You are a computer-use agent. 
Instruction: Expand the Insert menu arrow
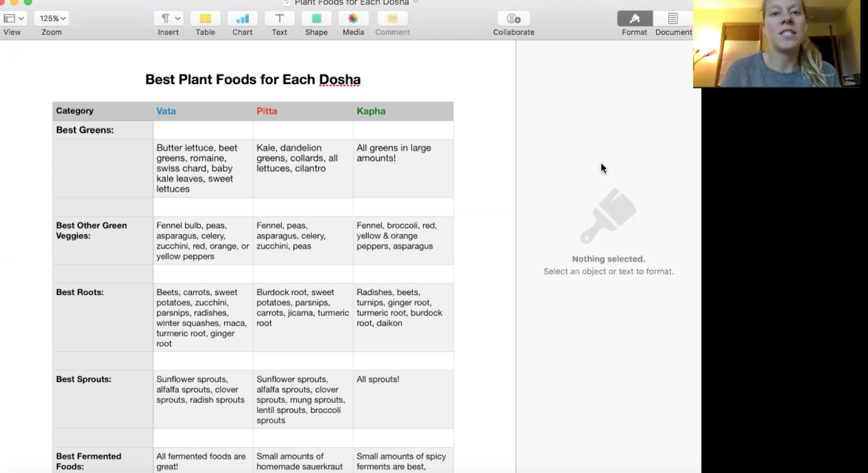(x=177, y=18)
